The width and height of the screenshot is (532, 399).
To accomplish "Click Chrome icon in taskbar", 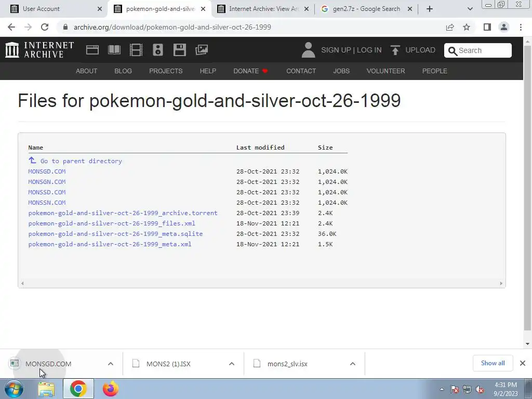I will pyautogui.click(x=78, y=389).
